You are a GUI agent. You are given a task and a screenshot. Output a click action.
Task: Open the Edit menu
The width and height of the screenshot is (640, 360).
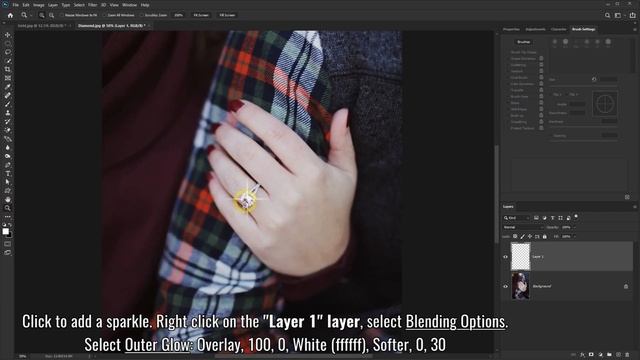(x=26, y=5)
